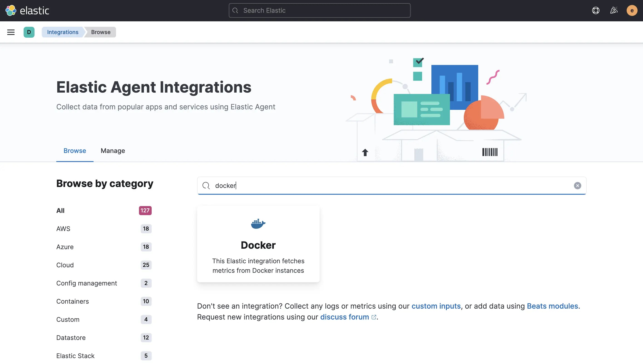Open the help lifebuoy icon

[596, 10]
